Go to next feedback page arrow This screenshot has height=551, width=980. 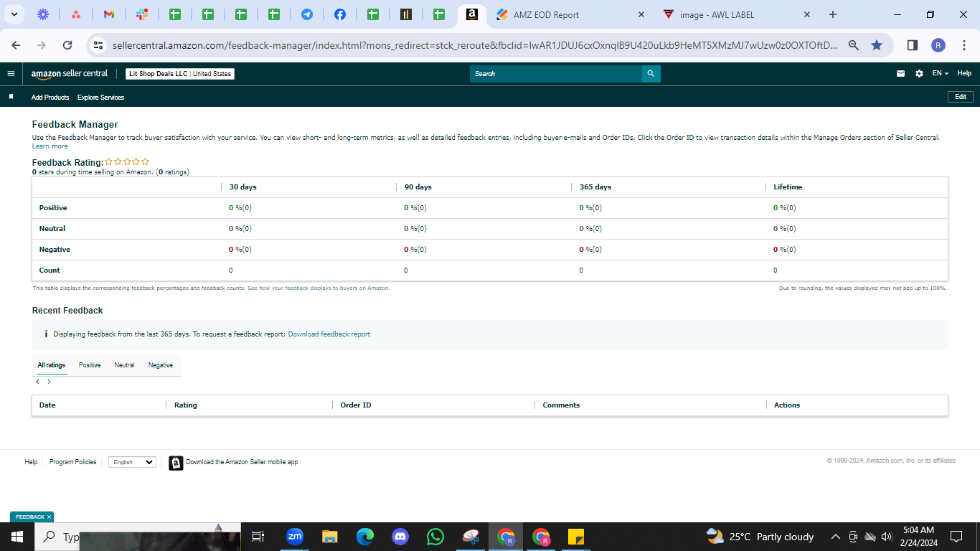pos(49,382)
